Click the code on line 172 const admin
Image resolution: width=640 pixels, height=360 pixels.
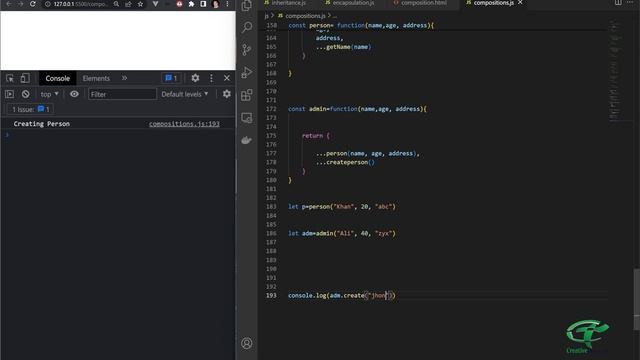(357, 109)
